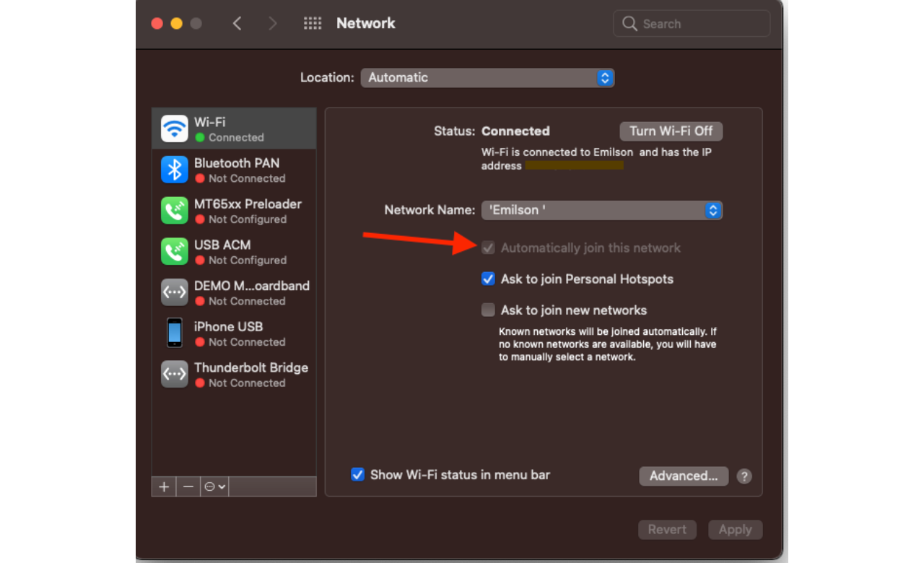Viewport: 924px width, 563px height.
Task: Expand the Network Name dropdown
Action: 601,210
